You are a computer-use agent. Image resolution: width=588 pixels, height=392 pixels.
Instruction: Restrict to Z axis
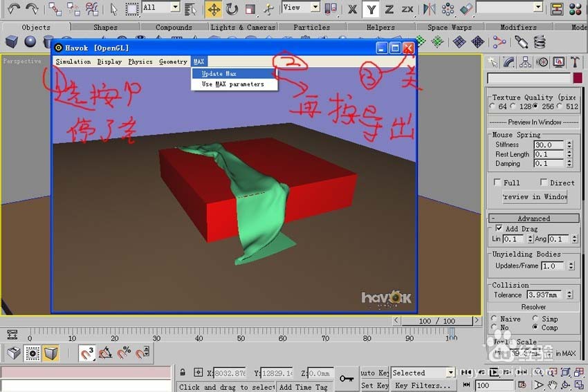pyautogui.click(x=389, y=9)
